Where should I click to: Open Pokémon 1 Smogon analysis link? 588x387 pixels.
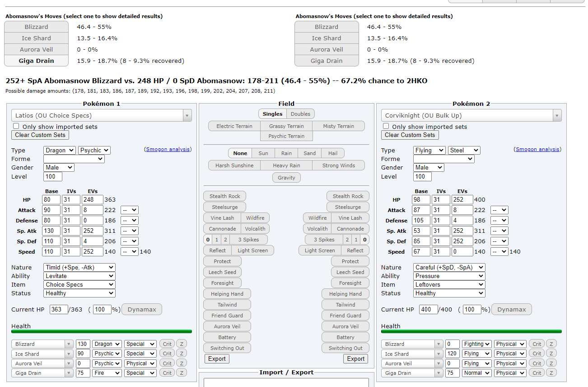[x=168, y=149]
